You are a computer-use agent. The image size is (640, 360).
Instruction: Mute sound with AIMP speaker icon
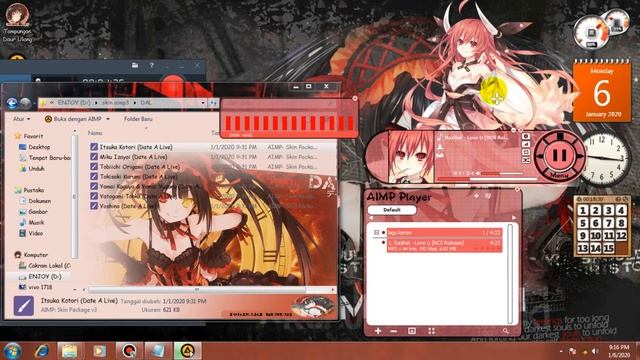[x=478, y=173]
